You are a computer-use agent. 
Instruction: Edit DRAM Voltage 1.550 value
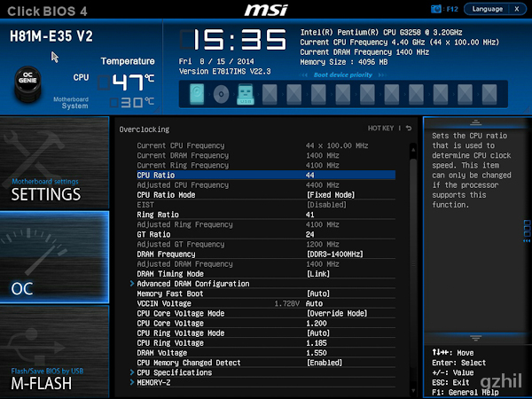[x=317, y=353]
